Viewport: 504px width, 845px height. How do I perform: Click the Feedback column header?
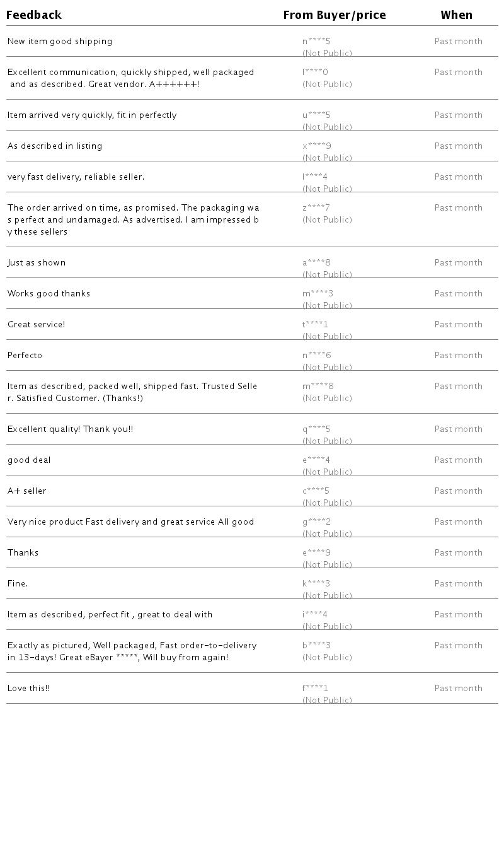click(34, 15)
